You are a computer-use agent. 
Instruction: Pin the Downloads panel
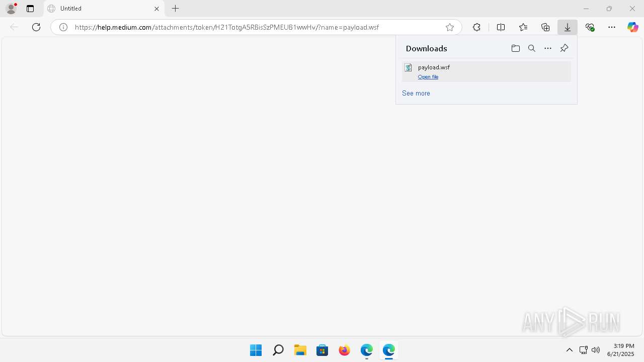[564, 48]
